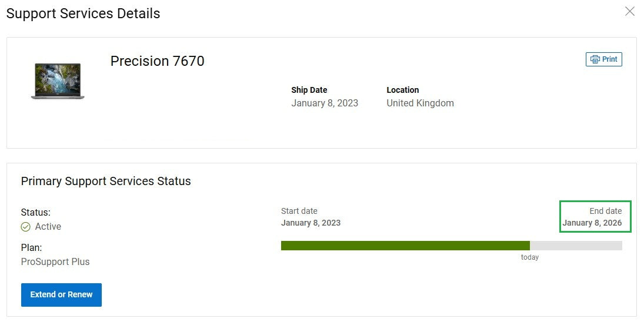Click the today marker under the progress bar

pos(529,257)
